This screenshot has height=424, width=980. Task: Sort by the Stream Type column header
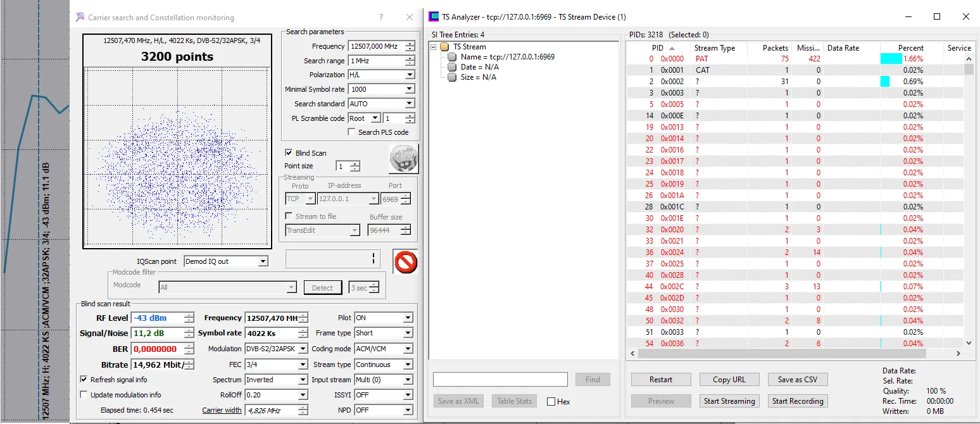coord(714,48)
